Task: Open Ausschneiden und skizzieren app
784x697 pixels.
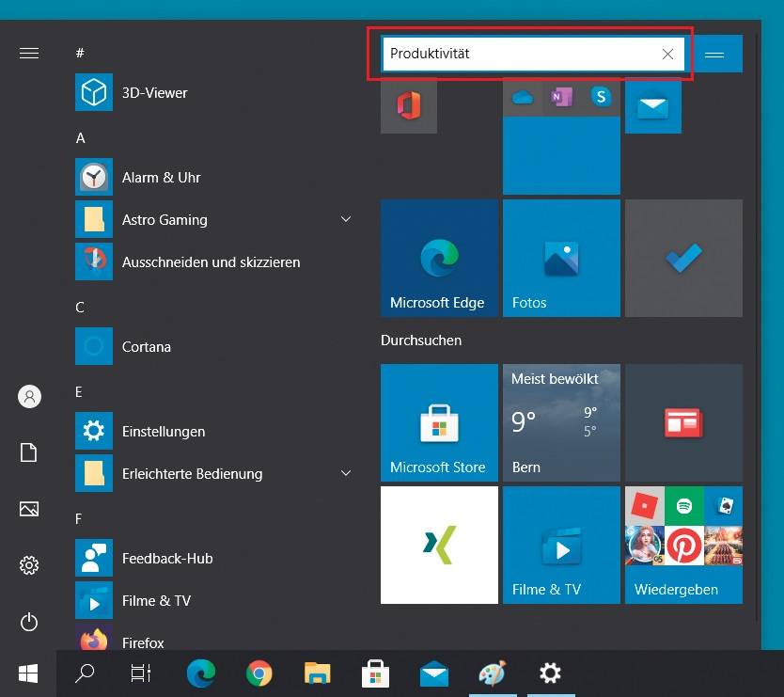Action: coord(215,262)
